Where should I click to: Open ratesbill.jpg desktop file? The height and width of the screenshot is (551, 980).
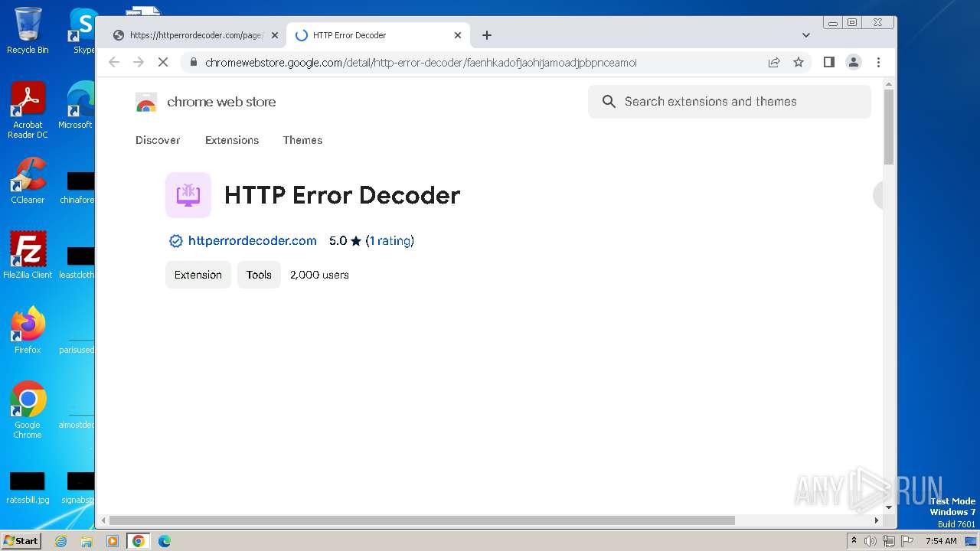coord(28,488)
